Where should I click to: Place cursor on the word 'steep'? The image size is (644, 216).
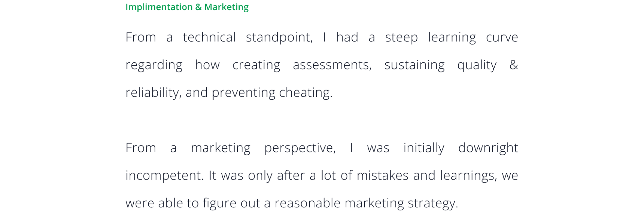401,37
